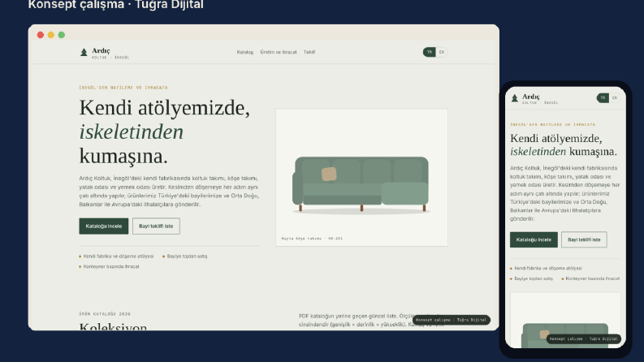Click 'Kendi fabrika ve döşeme atölyesi' in desktop mockup

pyautogui.click(x=119, y=256)
